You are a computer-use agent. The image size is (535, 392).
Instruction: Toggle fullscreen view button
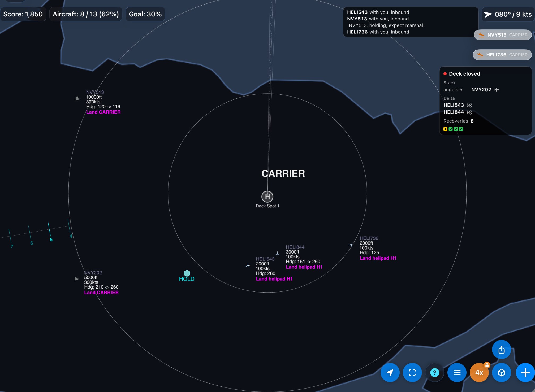pyautogui.click(x=412, y=372)
